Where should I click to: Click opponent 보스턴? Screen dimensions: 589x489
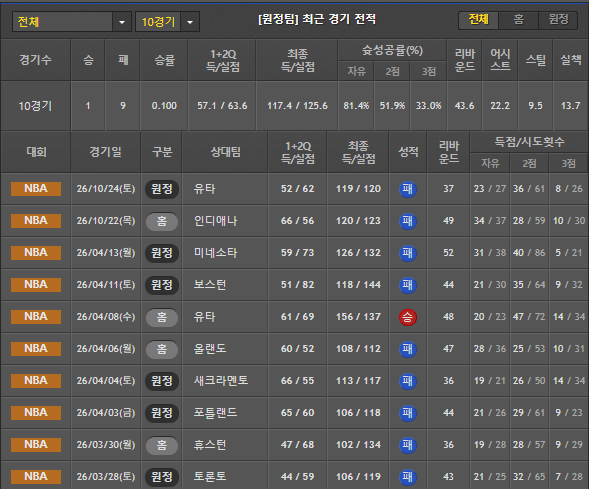[210, 285]
